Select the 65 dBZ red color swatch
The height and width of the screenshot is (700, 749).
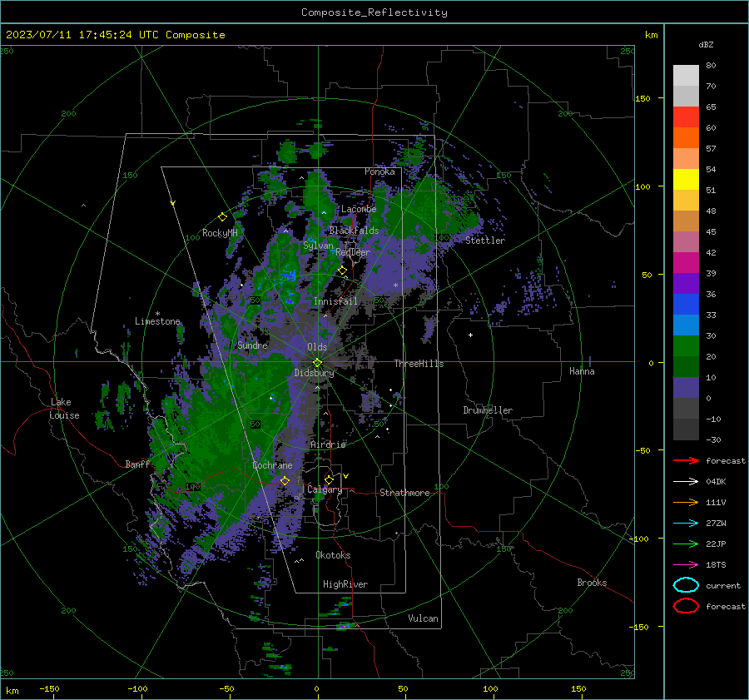(x=686, y=117)
